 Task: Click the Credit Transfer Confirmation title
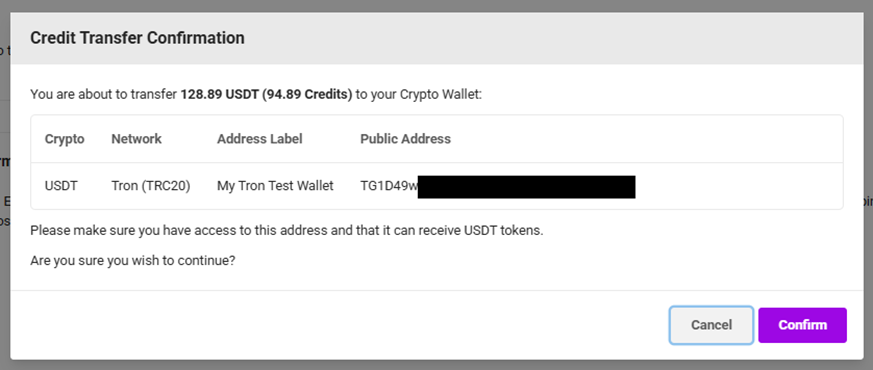click(x=137, y=38)
